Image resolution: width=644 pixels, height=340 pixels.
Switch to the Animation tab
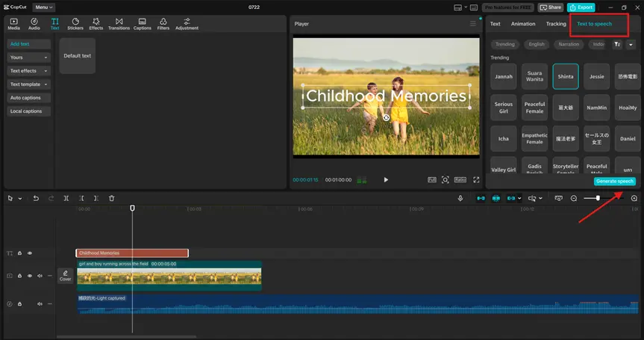[523, 24]
